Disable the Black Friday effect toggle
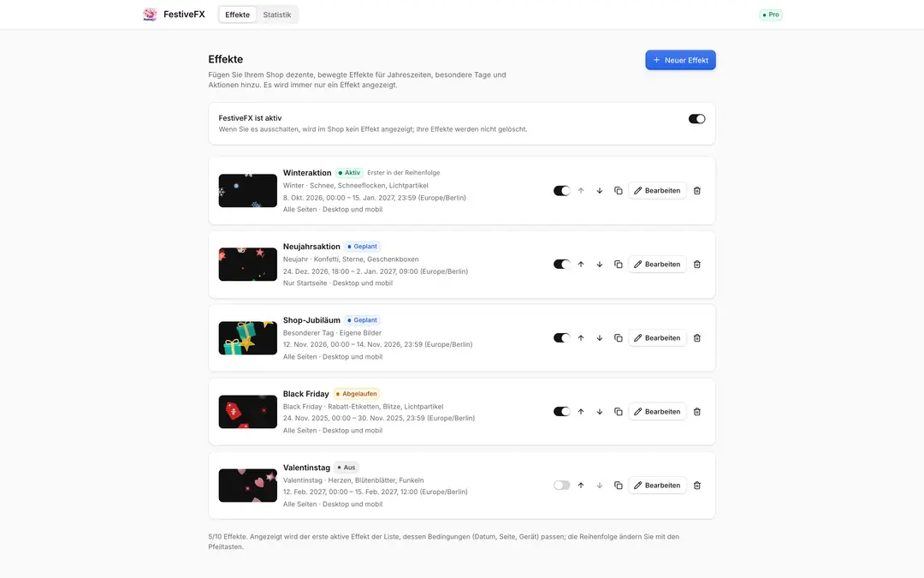The image size is (924, 578). pos(561,412)
